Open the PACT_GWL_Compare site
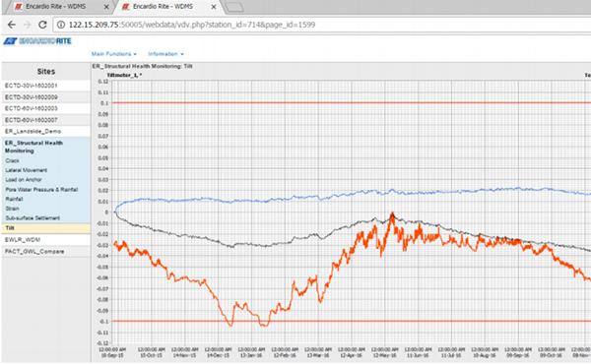This screenshot has width=591, height=364. point(46,252)
